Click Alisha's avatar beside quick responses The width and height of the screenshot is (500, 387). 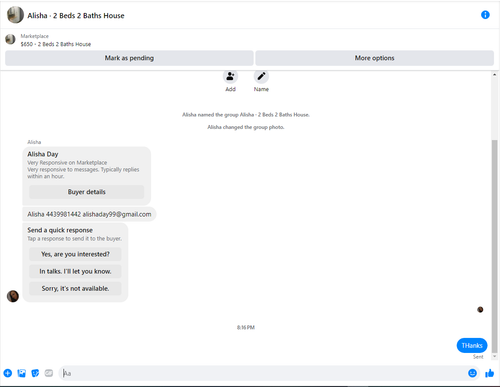point(13,296)
